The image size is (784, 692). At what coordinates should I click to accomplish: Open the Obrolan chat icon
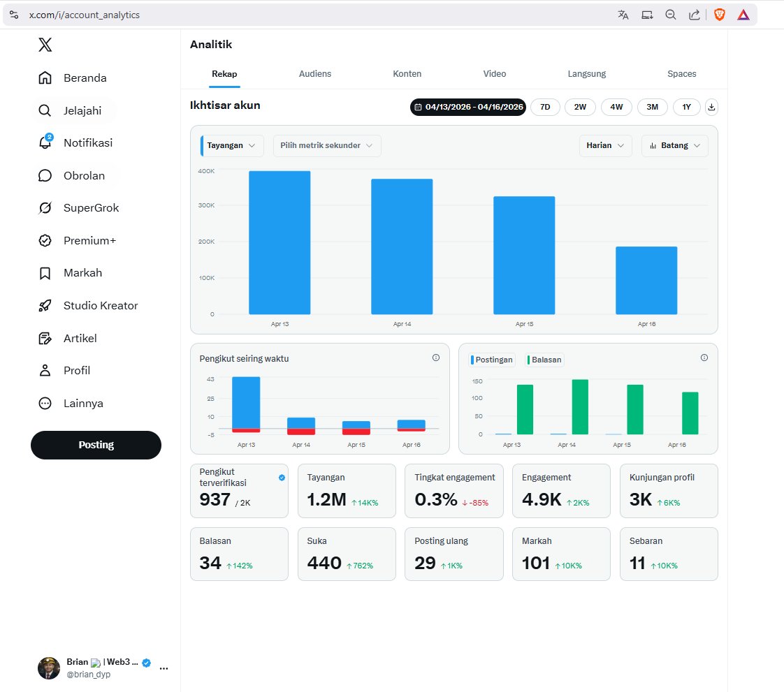[45, 175]
